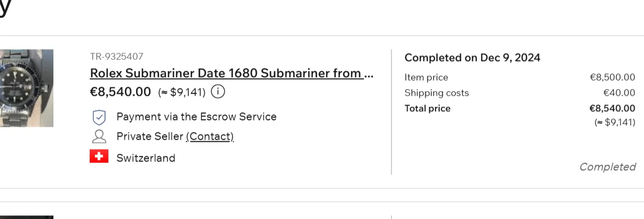The image size is (644, 219).
Task: Open the Rolex Submariner Date 1680 listing
Action: [231, 73]
